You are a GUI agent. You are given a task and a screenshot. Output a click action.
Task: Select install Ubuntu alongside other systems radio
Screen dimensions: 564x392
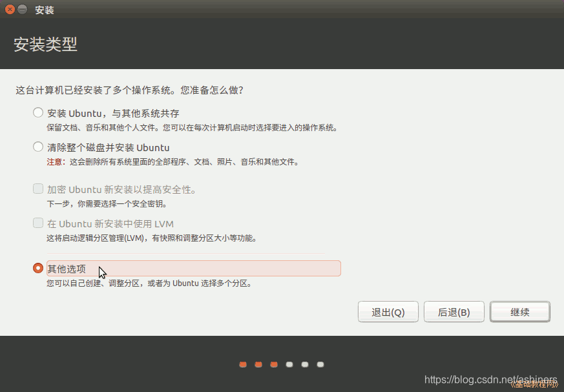[x=38, y=113]
